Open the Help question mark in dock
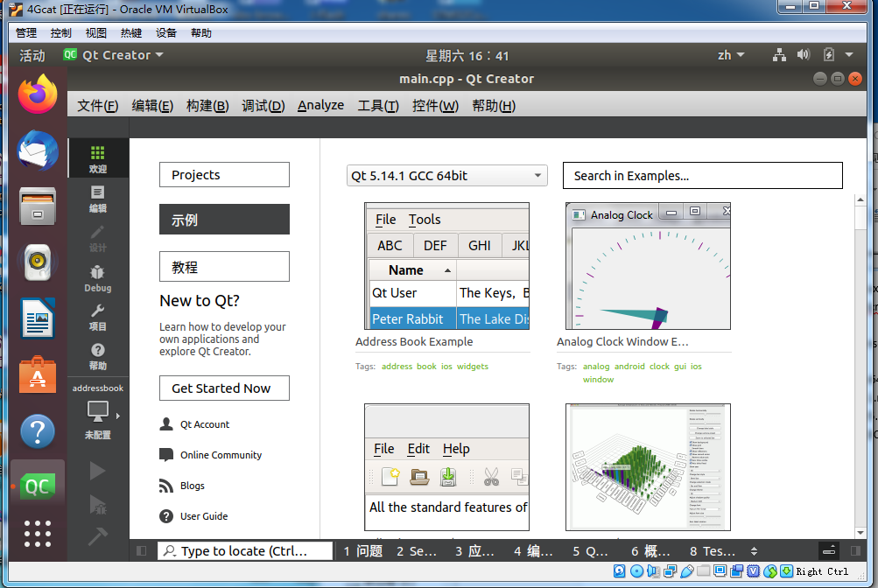 coord(38,431)
